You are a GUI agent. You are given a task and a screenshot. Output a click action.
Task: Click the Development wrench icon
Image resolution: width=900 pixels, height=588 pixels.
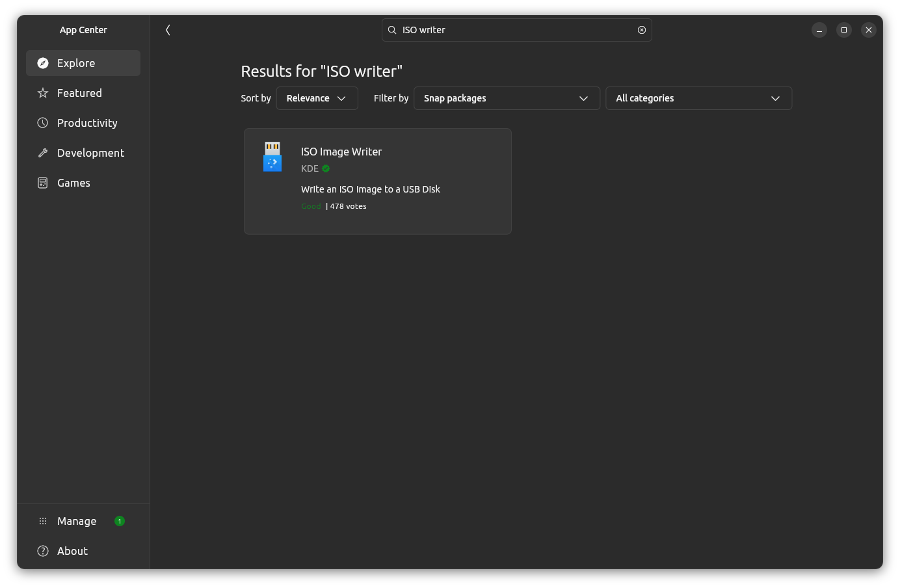tap(43, 153)
